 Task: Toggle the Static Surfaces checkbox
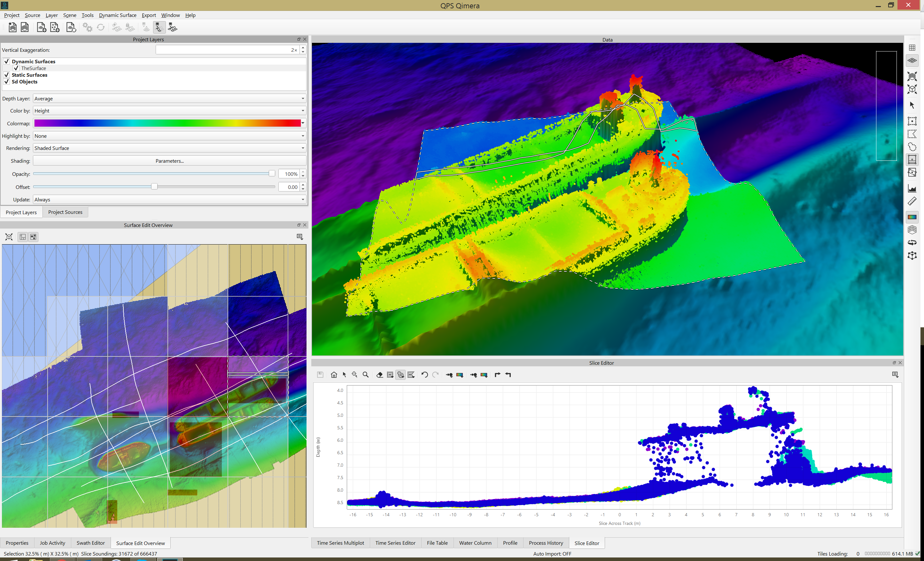pyautogui.click(x=6, y=75)
